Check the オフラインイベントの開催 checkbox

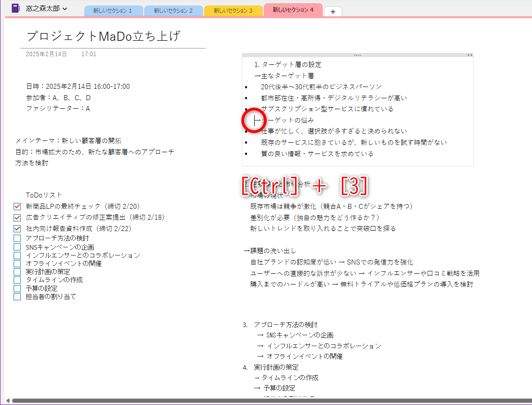[17, 262]
